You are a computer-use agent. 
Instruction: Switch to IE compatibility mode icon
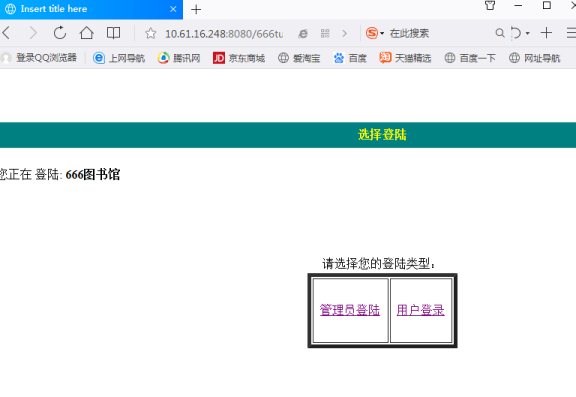(303, 34)
